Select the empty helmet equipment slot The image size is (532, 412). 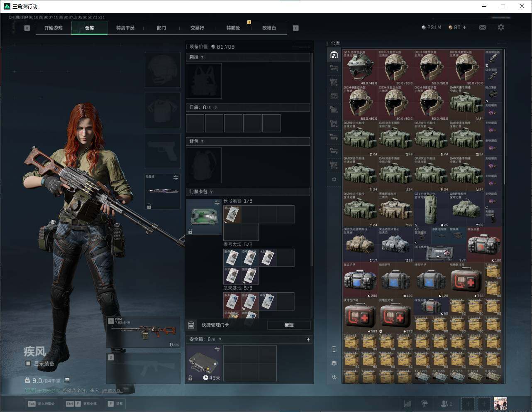coord(162,70)
